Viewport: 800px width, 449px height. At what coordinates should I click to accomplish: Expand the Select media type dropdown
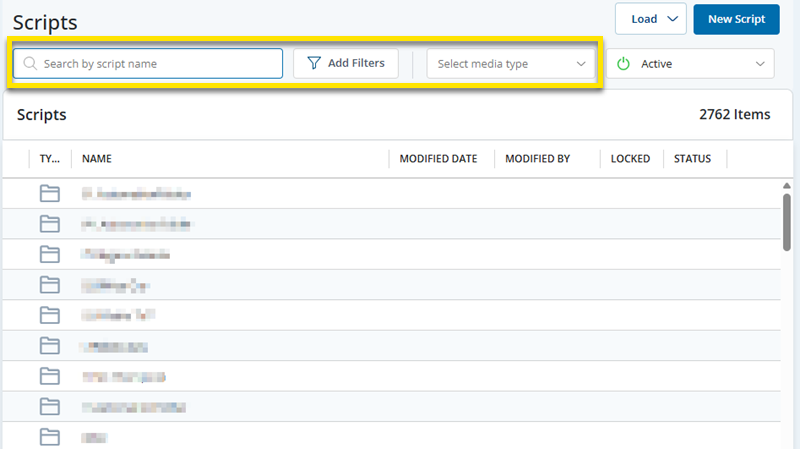pos(511,64)
